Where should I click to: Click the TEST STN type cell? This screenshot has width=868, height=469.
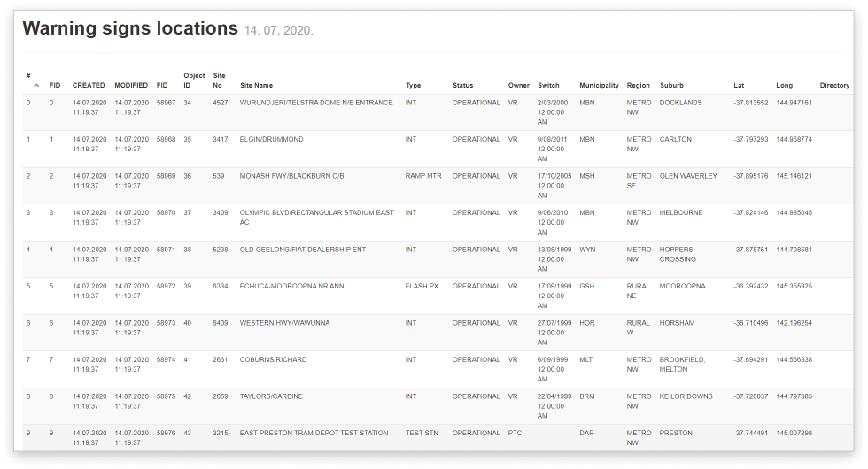click(422, 433)
